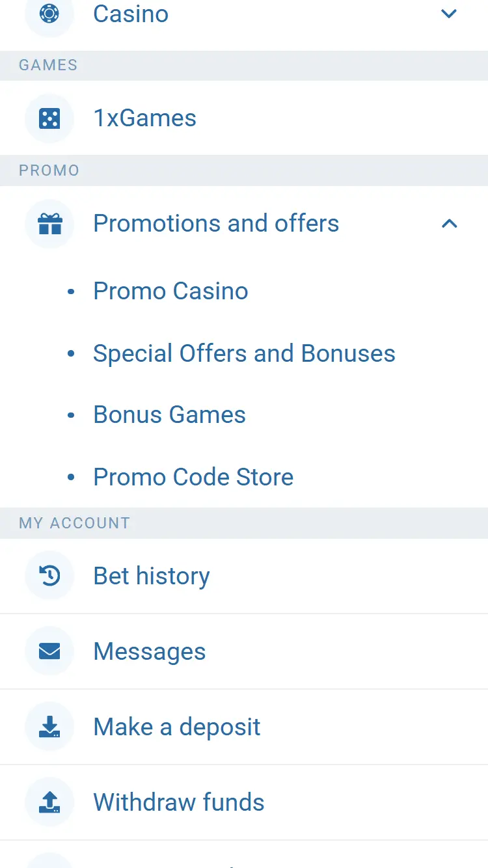This screenshot has height=868, width=488.
Task: Select Withdraw funds
Action: click(x=179, y=802)
